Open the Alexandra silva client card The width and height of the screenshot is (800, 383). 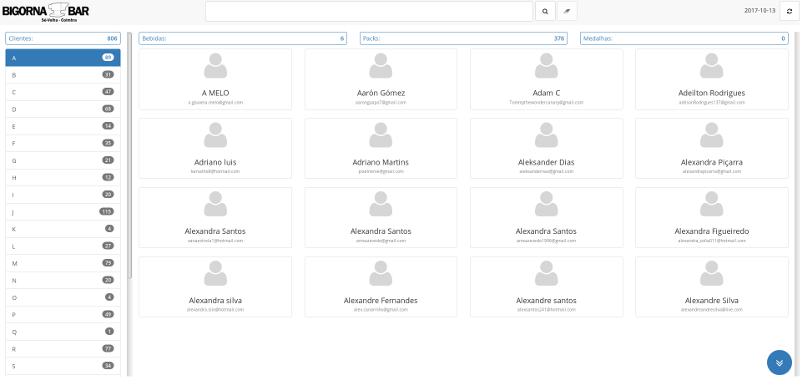(x=215, y=287)
